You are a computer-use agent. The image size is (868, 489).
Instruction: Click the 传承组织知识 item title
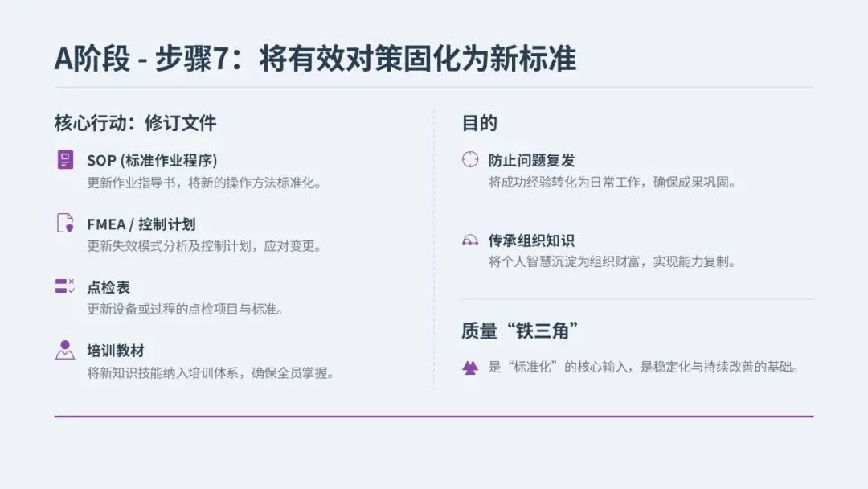pyautogui.click(x=531, y=240)
